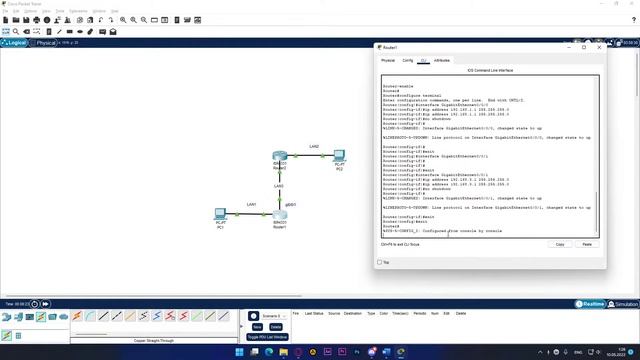The image size is (640, 360).
Task: Switch to Logical workspace view
Action: coord(14,43)
